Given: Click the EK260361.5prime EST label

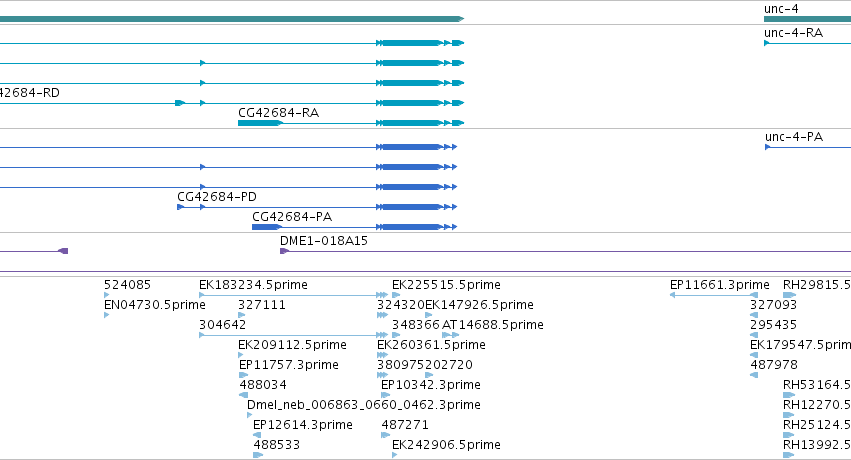Looking at the screenshot, I should [x=431, y=344].
